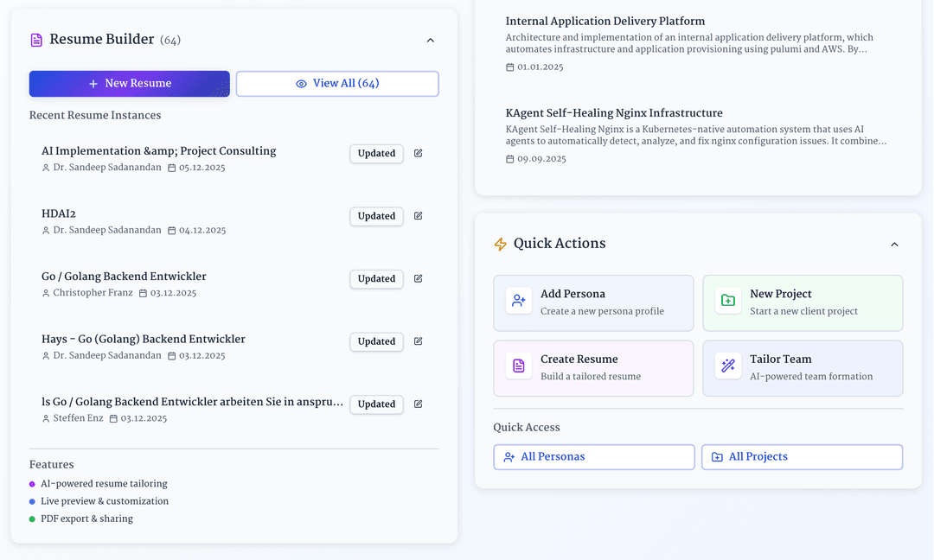Click edit icon for AI Implementation resume
The width and height of the screenshot is (934, 560).
click(x=419, y=153)
